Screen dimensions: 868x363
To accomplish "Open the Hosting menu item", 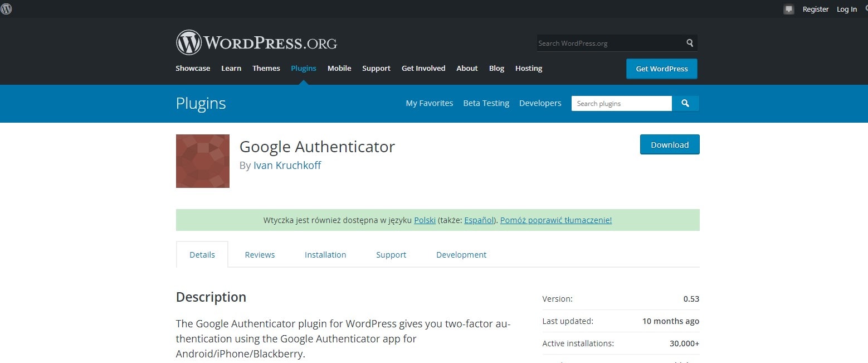I will pos(529,69).
